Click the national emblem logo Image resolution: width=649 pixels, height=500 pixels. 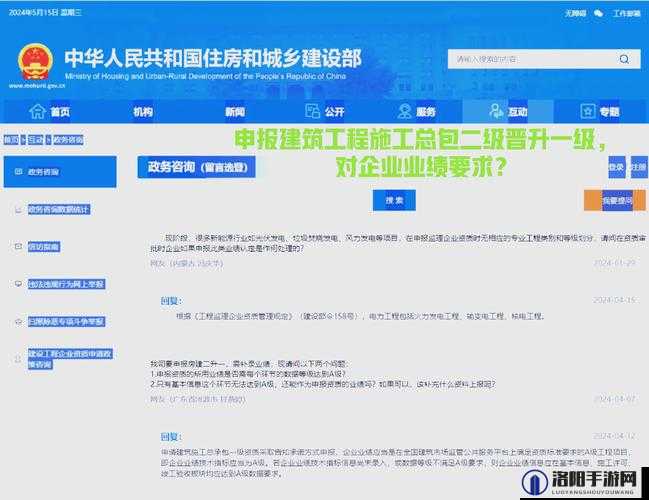36,62
